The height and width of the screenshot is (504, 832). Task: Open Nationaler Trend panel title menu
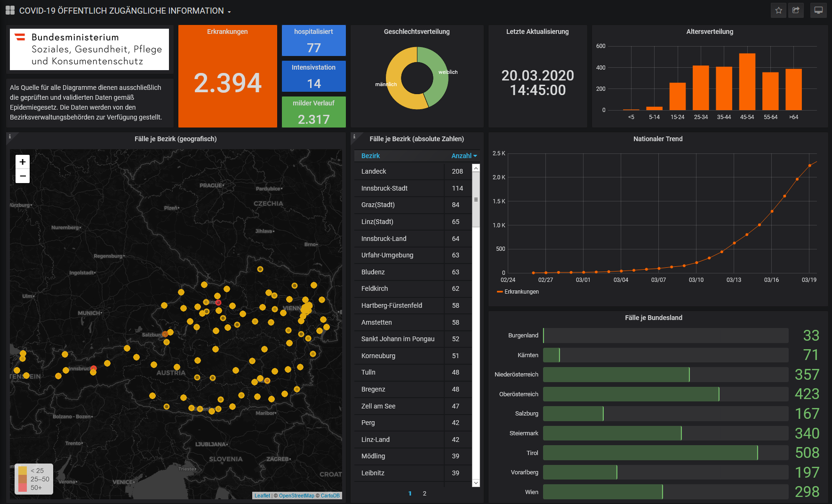coord(658,139)
